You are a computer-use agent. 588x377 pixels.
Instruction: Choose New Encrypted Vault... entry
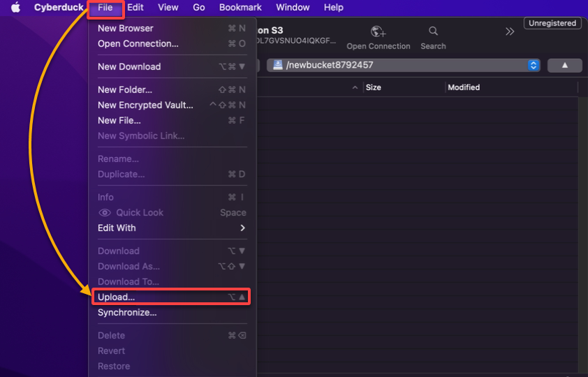click(x=172, y=105)
